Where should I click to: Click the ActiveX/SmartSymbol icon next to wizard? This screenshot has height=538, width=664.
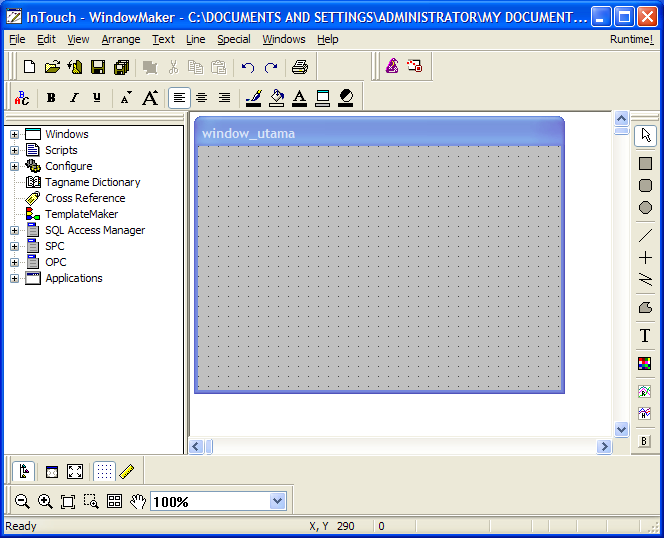415,66
